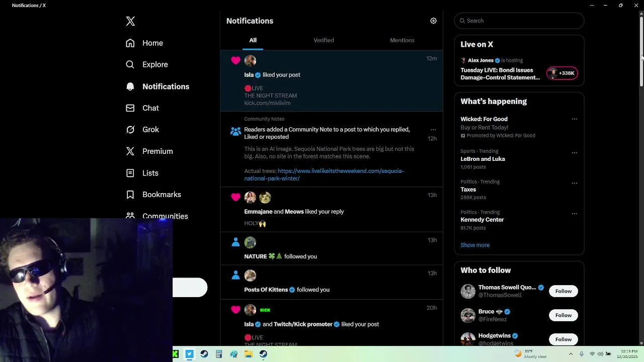The width and height of the screenshot is (644, 362).
Task: Click Emmajane's avatar thumbnail
Action: (x=250, y=197)
